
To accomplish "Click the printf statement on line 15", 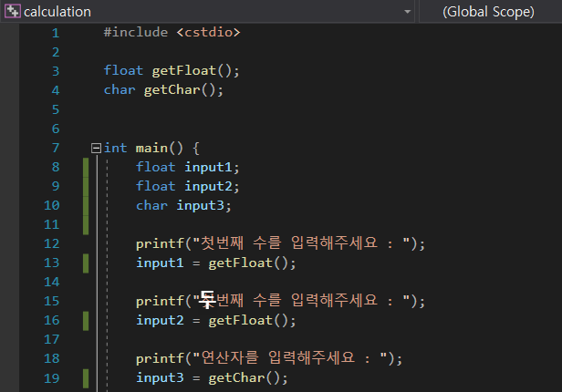I will pos(280,301).
